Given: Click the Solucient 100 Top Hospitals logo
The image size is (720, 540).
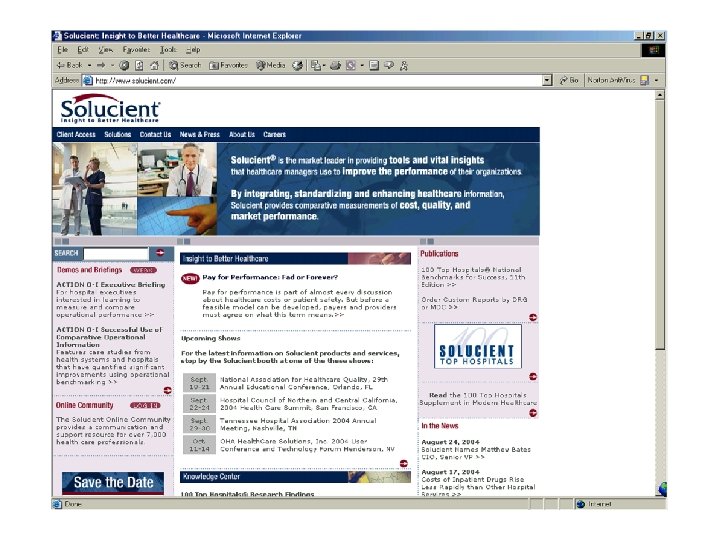Looking at the screenshot, I should (x=478, y=347).
